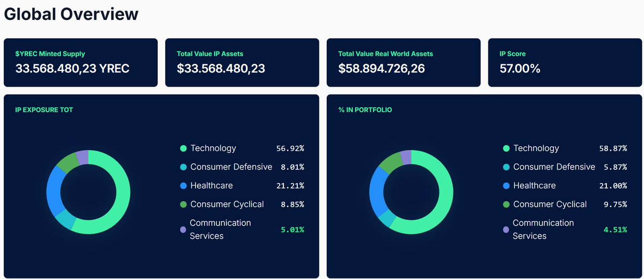This screenshot has height=279, width=644.
Task: Click Consumer Cyclical dot in IP Exposure legend
Action: (x=184, y=204)
